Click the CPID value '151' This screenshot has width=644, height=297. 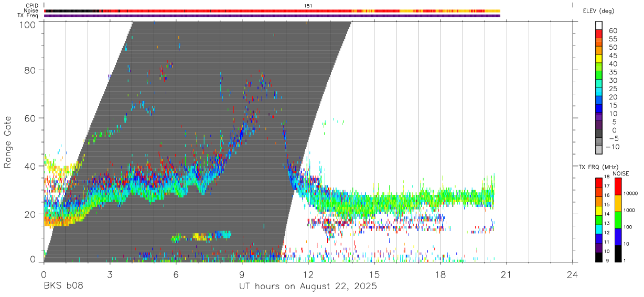click(x=308, y=5)
